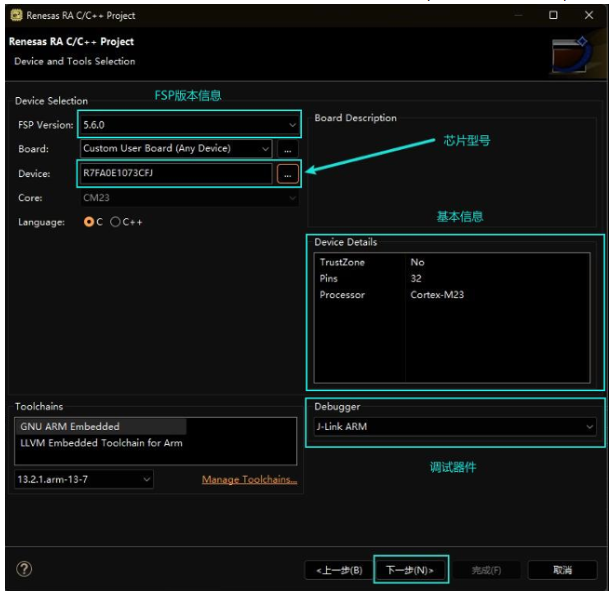The width and height of the screenshot is (612, 595).
Task: Select GNU ARM Embedded toolchain
Action: pos(101,426)
